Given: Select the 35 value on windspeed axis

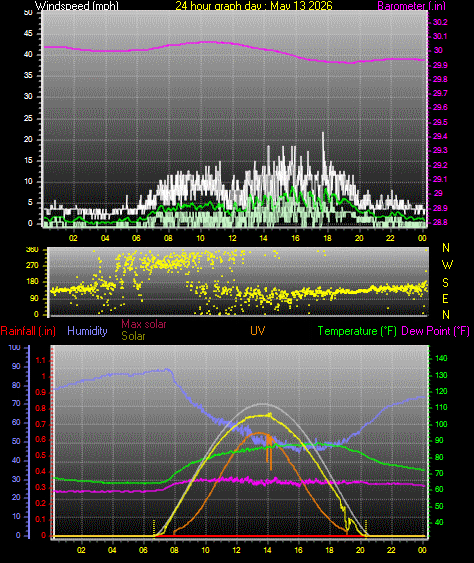Looking at the screenshot, I should pyautogui.click(x=28, y=75).
